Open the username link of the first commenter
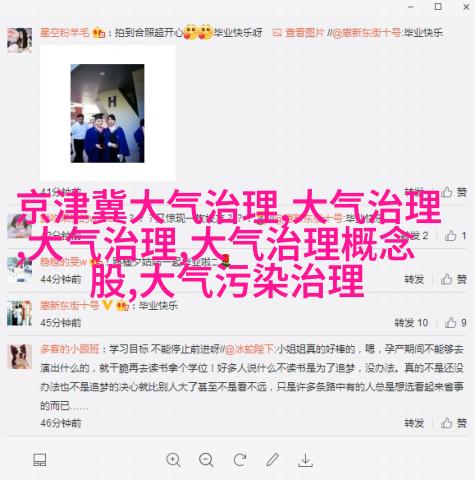Screen dimensions: 475x480 65,33
